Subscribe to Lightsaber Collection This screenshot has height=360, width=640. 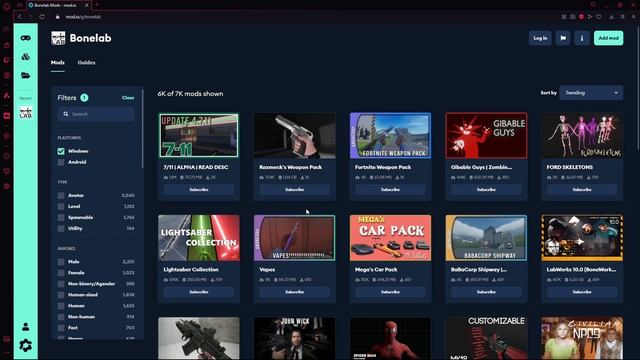199,292
